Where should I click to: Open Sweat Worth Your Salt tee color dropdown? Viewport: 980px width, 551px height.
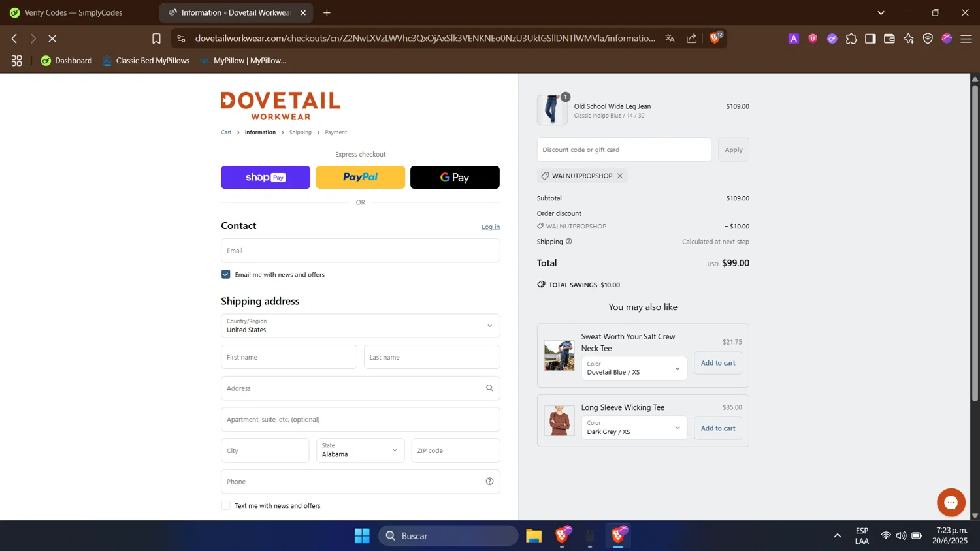tap(634, 368)
